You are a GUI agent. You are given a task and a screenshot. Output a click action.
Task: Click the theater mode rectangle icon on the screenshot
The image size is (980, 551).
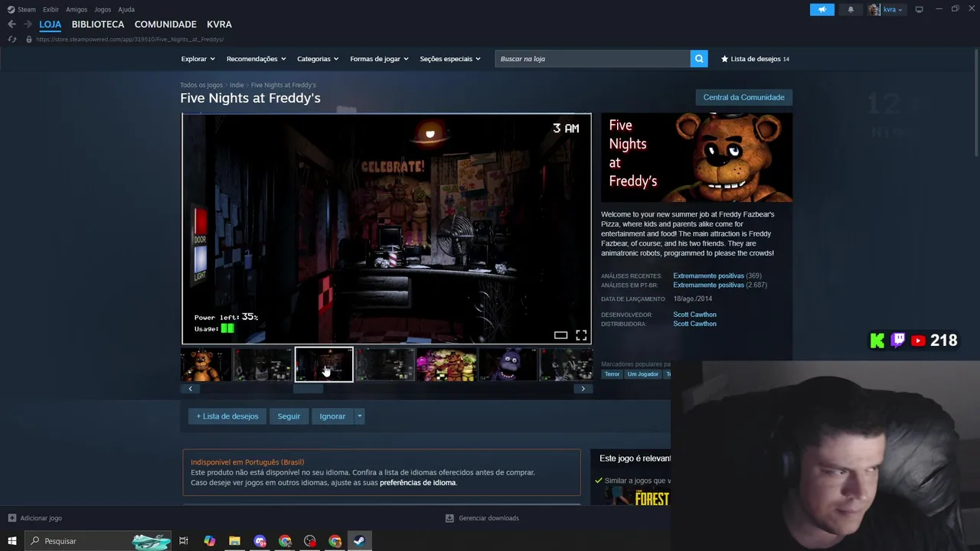pos(560,335)
